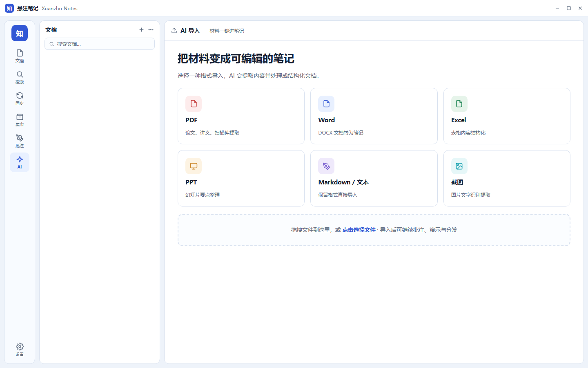Add a new document with plus icon
The height and width of the screenshot is (368, 588).
coord(141,30)
